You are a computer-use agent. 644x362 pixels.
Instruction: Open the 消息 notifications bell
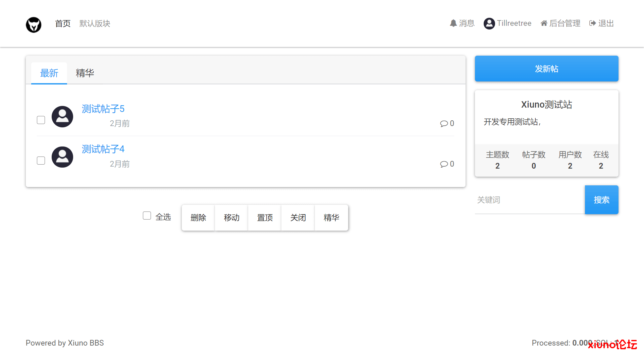[x=462, y=23]
